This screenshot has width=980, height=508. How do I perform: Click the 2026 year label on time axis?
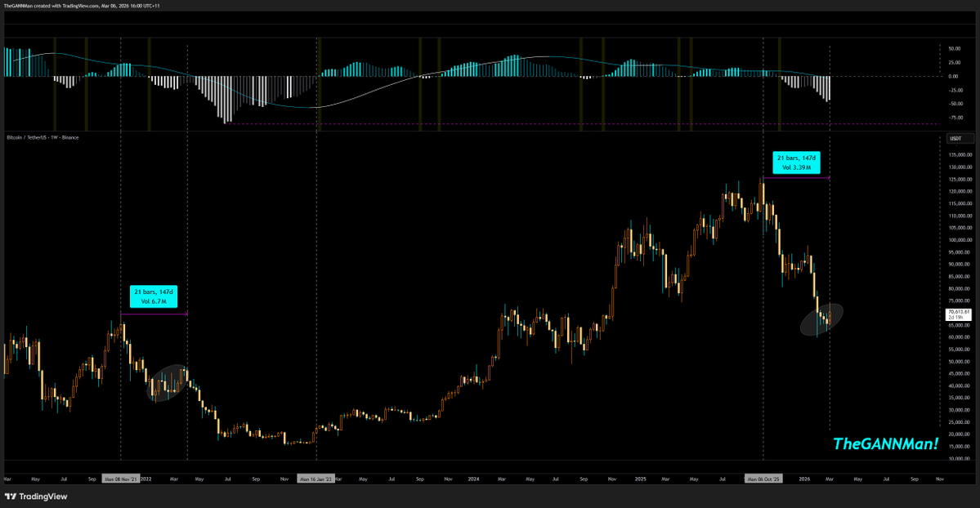pyautogui.click(x=804, y=479)
